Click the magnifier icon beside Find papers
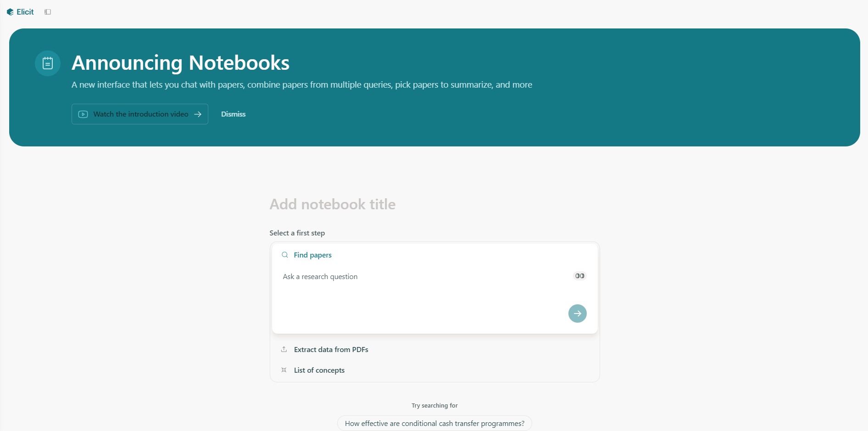The height and width of the screenshot is (431, 868). click(x=285, y=255)
